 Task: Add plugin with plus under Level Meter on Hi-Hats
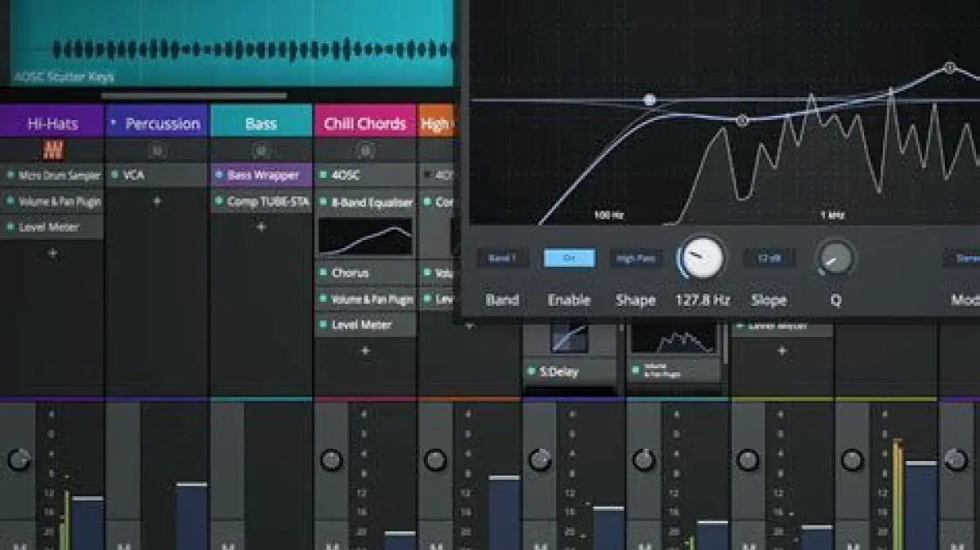click(52, 254)
